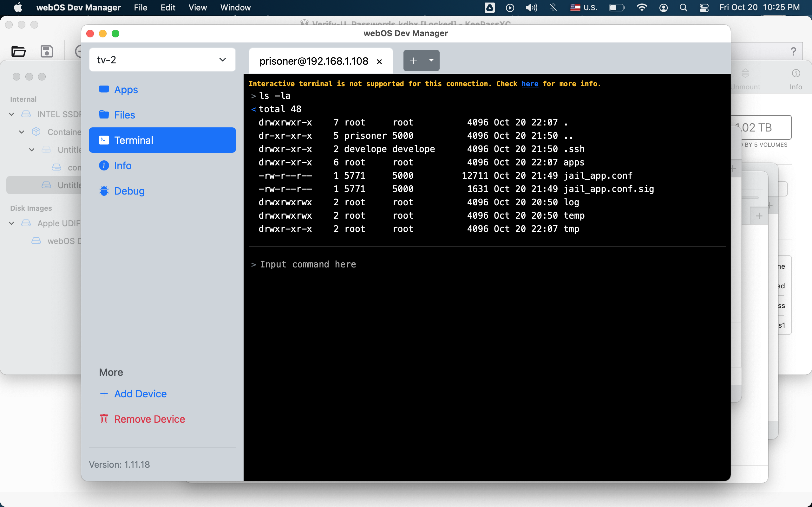The width and height of the screenshot is (812, 507).
Task: Open the tv-2 device dropdown
Action: (162, 60)
